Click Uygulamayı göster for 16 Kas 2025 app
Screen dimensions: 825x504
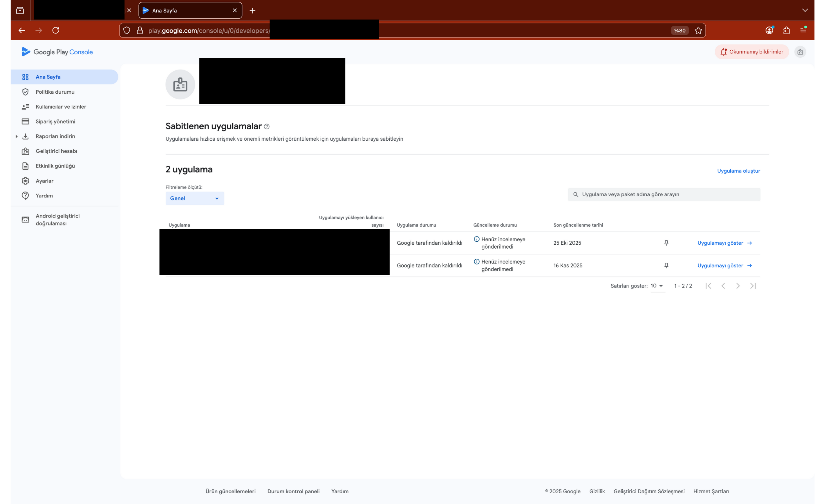tap(725, 266)
